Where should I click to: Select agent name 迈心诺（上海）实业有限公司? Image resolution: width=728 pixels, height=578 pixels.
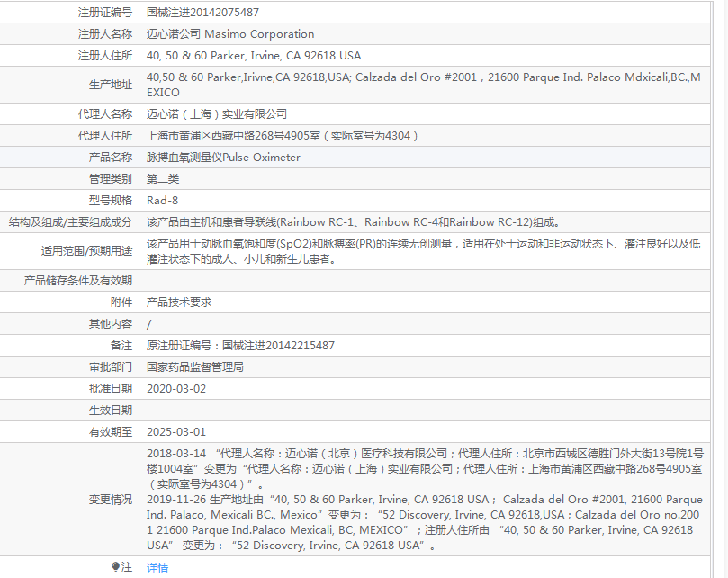(x=217, y=114)
